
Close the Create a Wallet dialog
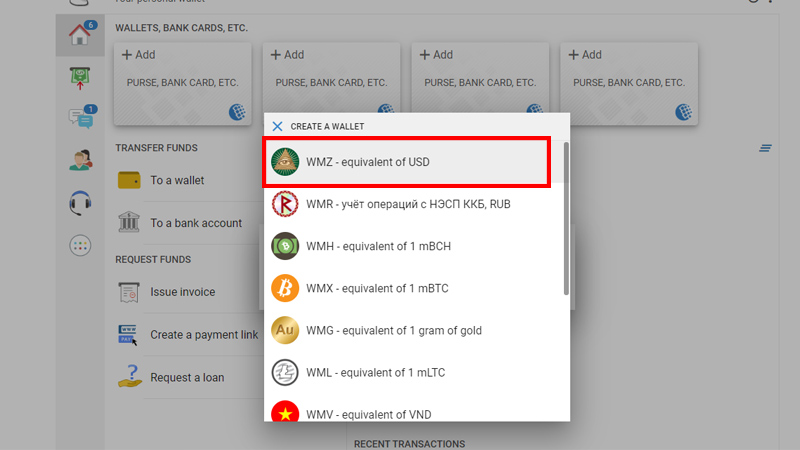(x=277, y=126)
